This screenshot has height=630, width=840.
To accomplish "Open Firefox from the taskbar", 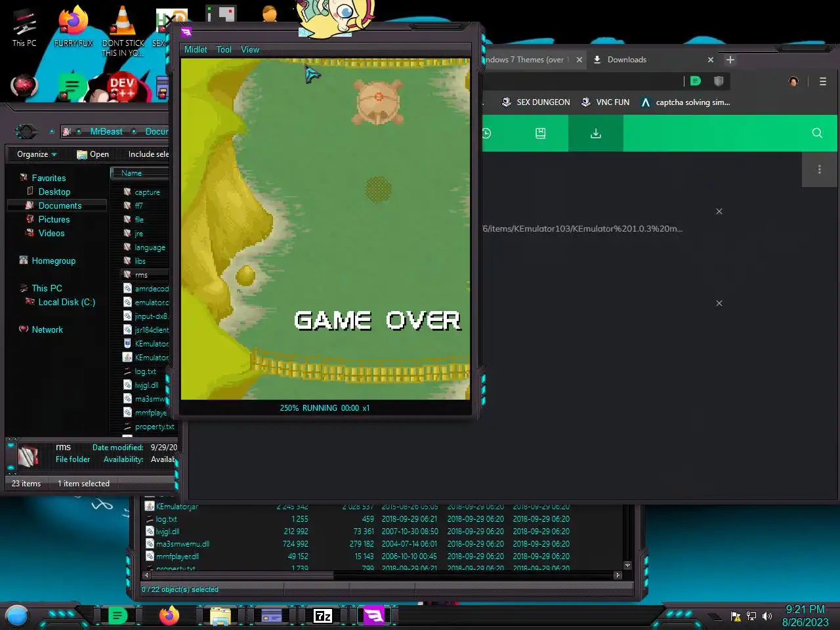I will 169,616.
